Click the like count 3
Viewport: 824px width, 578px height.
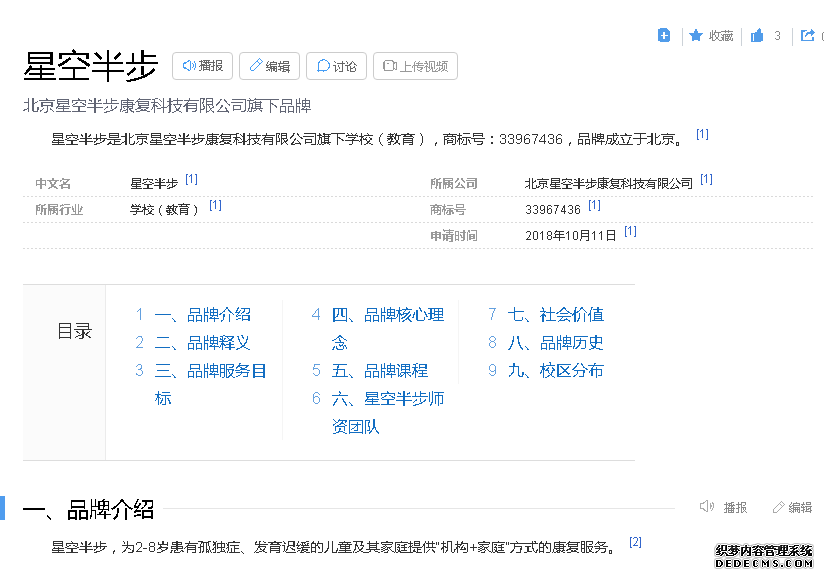777,36
